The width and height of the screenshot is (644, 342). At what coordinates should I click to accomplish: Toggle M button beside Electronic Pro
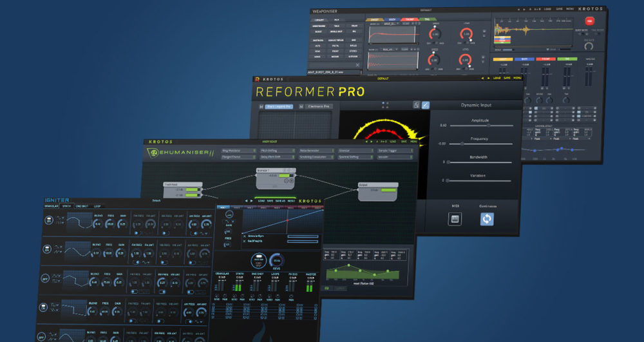click(x=301, y=106)
